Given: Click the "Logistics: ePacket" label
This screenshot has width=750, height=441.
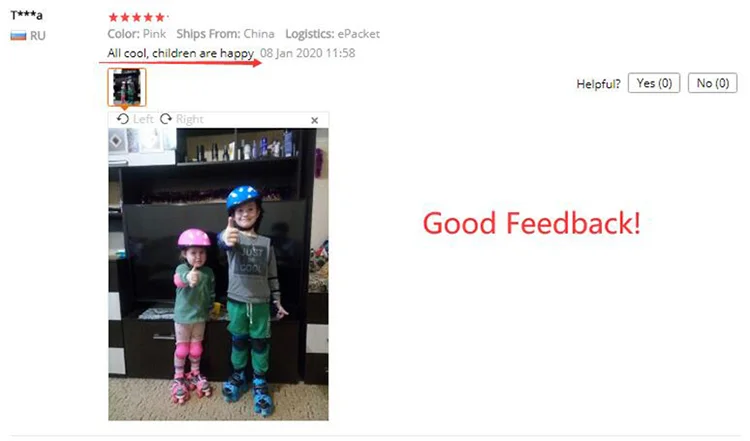Looking at the screenshot, I should click(332, 34).
